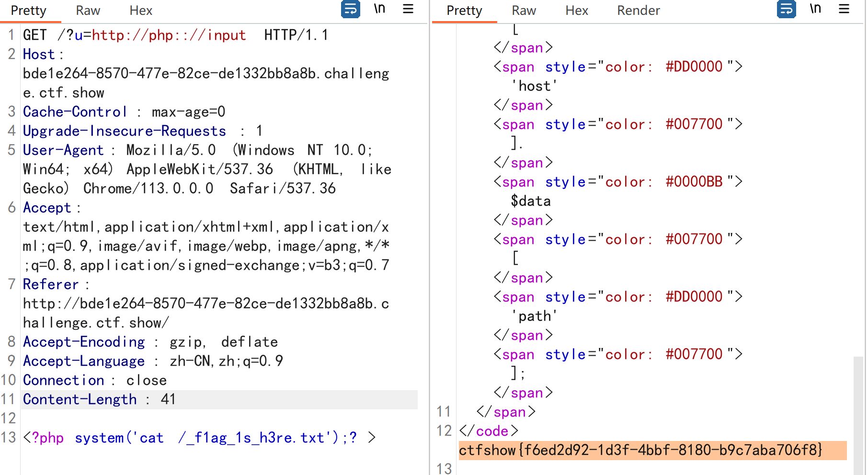This screenshot has height=475, width=868.
Task: Open request panel hamburger menu
Action: point(408,9)
